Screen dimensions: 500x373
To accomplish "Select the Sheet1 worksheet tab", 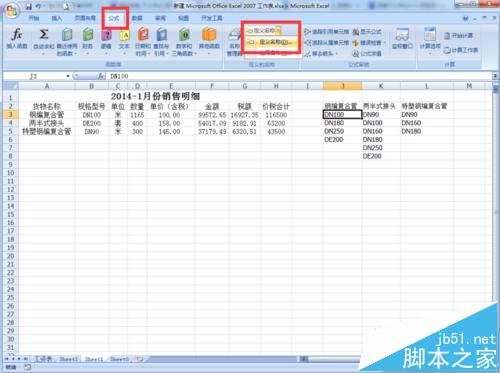I will pos(94,359).
